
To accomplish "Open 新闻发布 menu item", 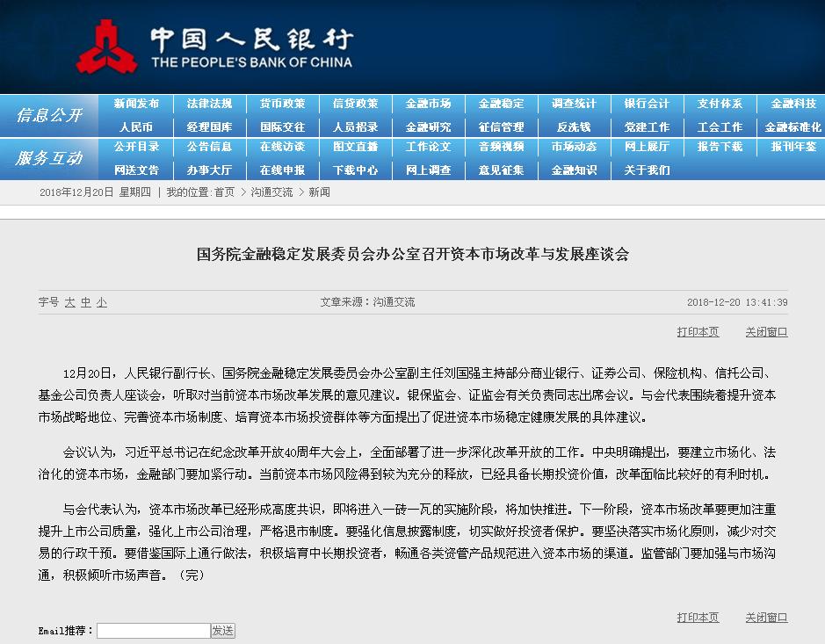I will point(136,104).
